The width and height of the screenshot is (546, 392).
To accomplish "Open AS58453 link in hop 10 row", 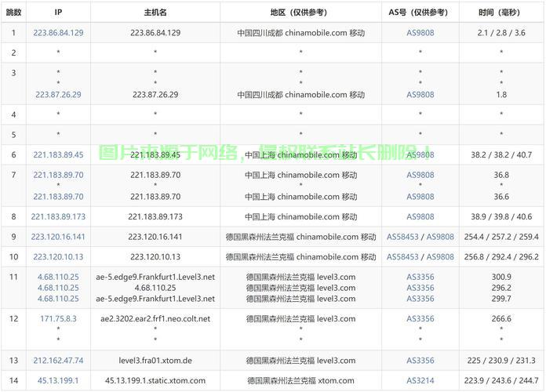I will point(402,257).
